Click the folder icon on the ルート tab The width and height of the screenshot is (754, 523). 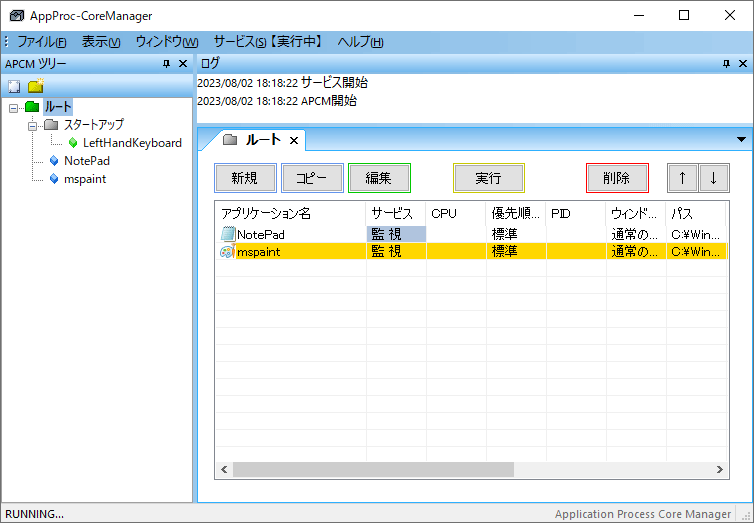230,140
